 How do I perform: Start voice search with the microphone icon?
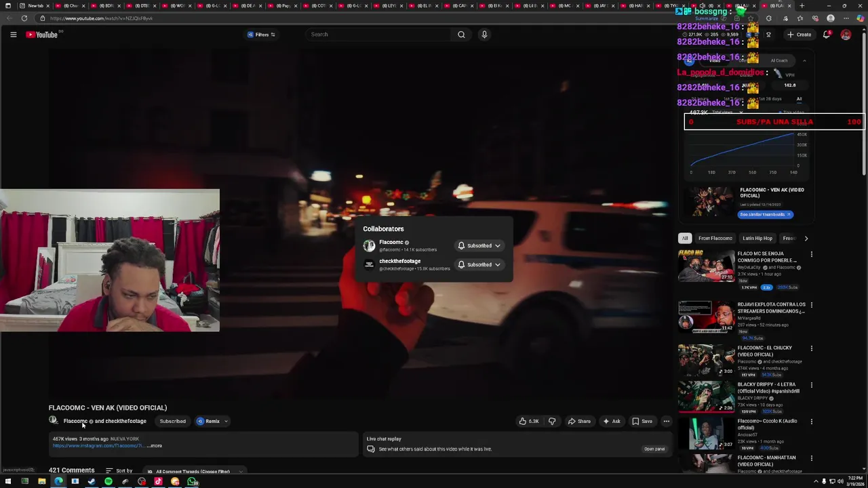pos(484,35)
